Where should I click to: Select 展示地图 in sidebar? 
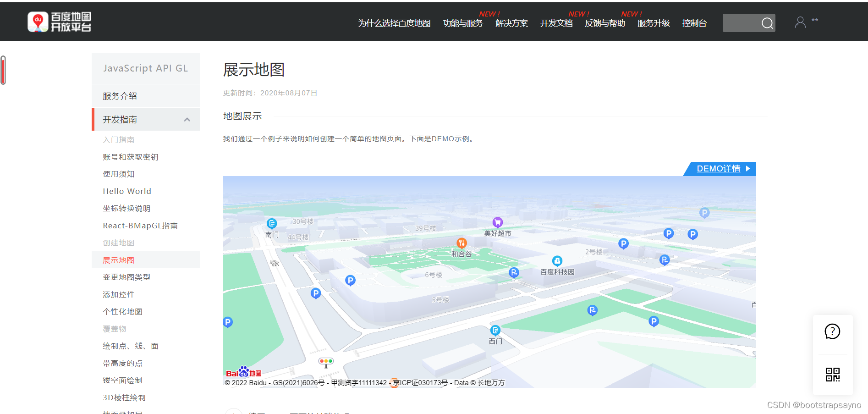coord(146,260)
